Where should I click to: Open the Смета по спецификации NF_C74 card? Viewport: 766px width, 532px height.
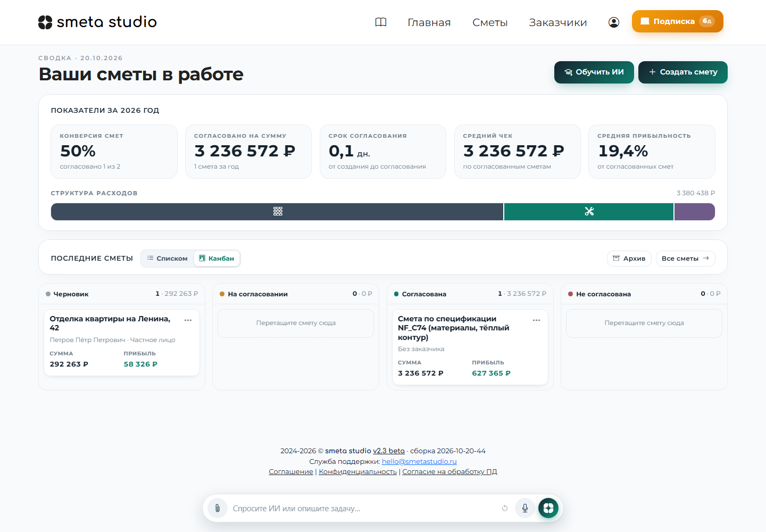tap(470, 347)
